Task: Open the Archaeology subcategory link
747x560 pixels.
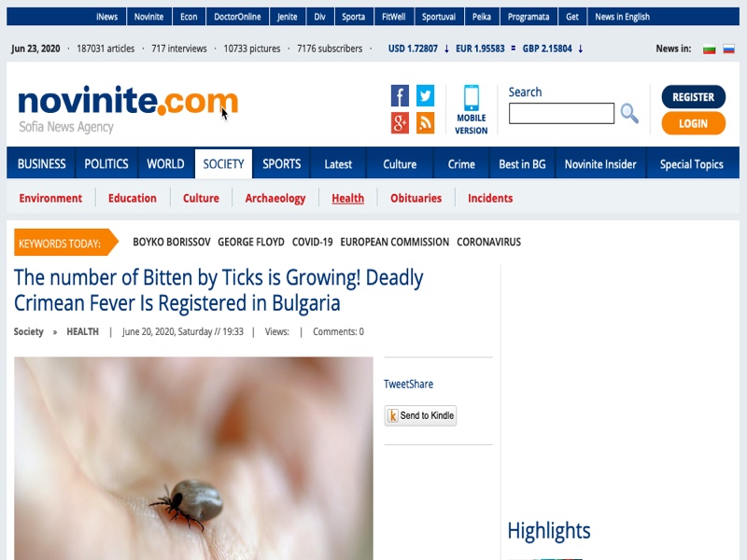Action: [x=275, y=198]
